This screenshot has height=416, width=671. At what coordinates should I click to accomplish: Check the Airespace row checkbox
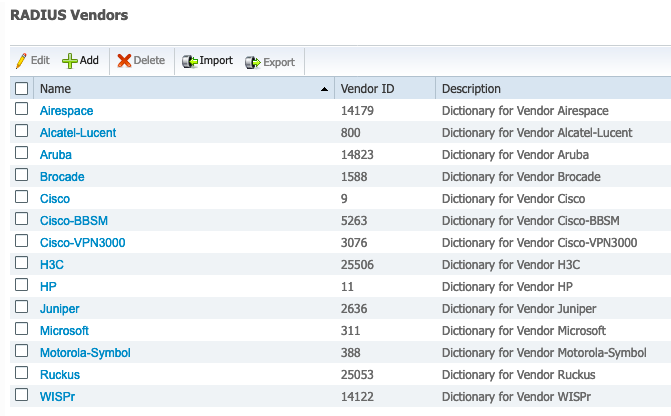pyautogui.click(x=21, y=109)
